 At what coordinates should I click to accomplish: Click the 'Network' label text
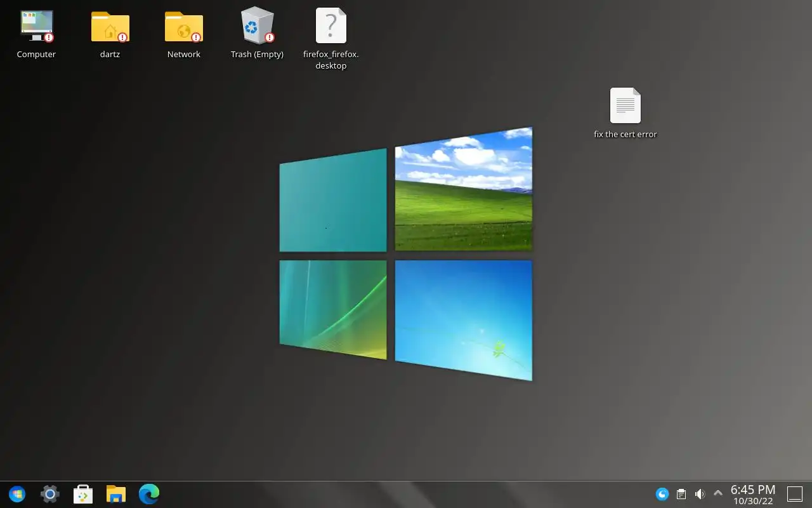pos(184,55)
